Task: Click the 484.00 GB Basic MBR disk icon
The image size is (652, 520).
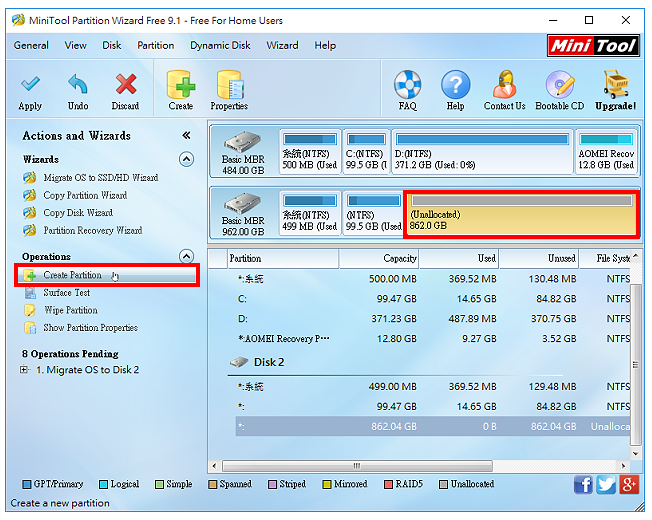Action: (x=242, y=142)
